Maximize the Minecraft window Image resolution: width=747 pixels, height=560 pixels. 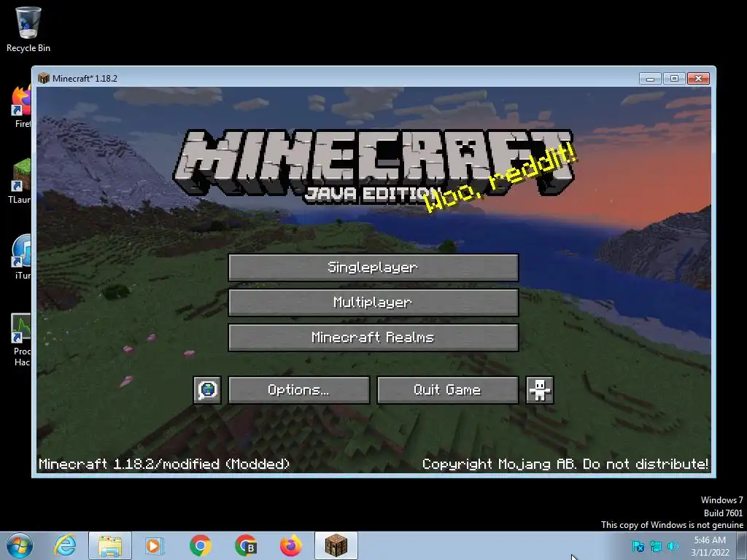pos(674,78)
